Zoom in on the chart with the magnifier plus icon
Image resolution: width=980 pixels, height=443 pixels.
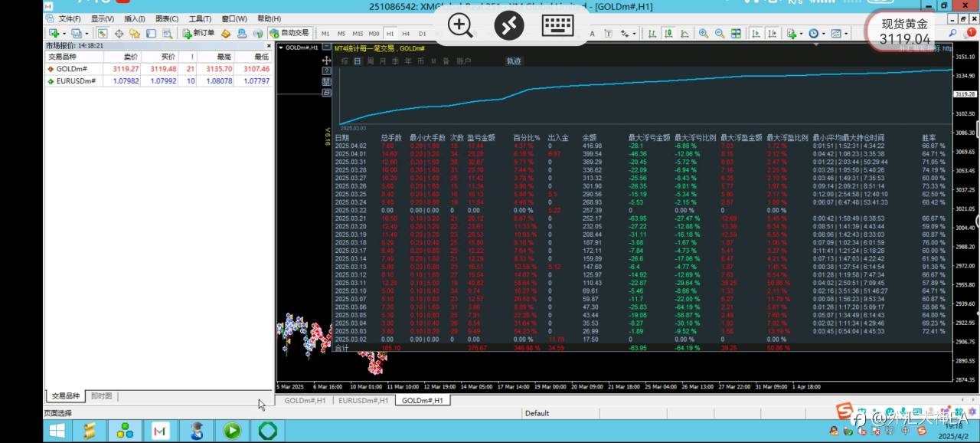(x=703, y=34)
